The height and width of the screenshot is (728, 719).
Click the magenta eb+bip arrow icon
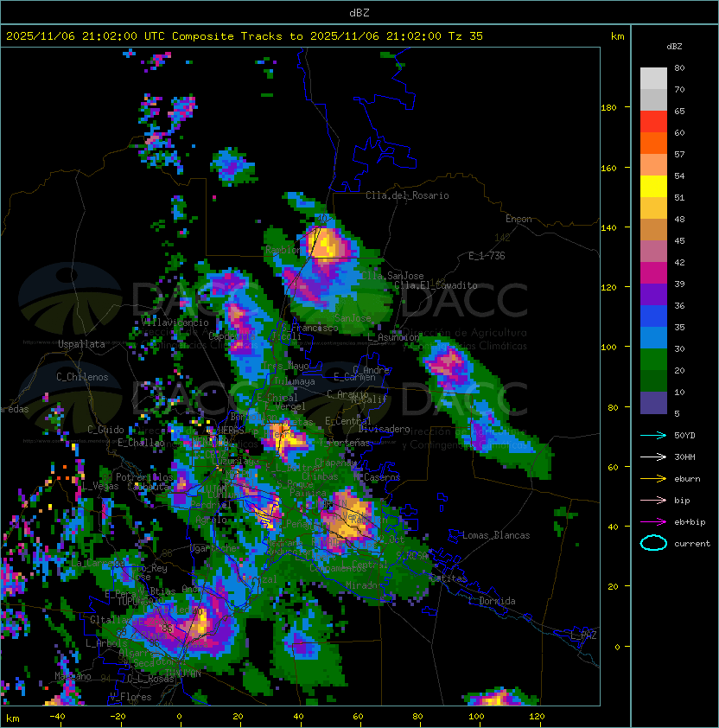(x=653, y=522)
